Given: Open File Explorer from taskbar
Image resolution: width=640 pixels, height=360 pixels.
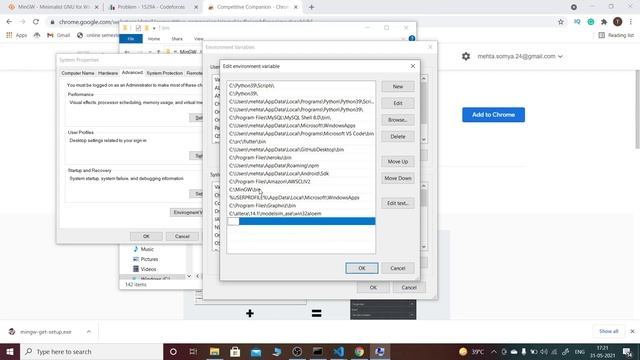Looking at the screenshot, I should [x=214, y=351].
